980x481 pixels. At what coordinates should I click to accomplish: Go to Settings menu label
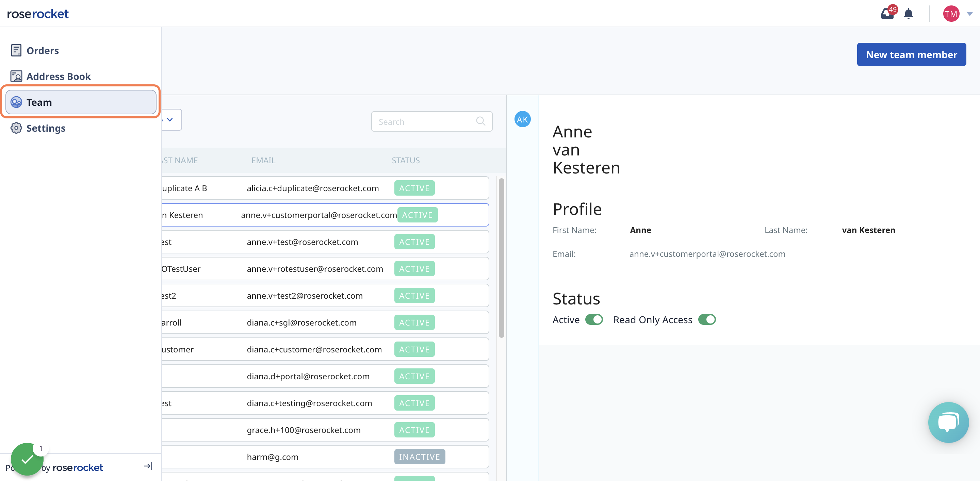(x=46, y=128)
